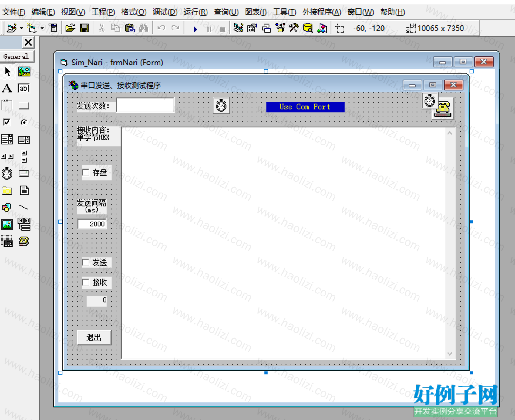This screenshot has height=420, width=515.
Task: Open the 运行(R) menu
Action: (x=196, y=12)
